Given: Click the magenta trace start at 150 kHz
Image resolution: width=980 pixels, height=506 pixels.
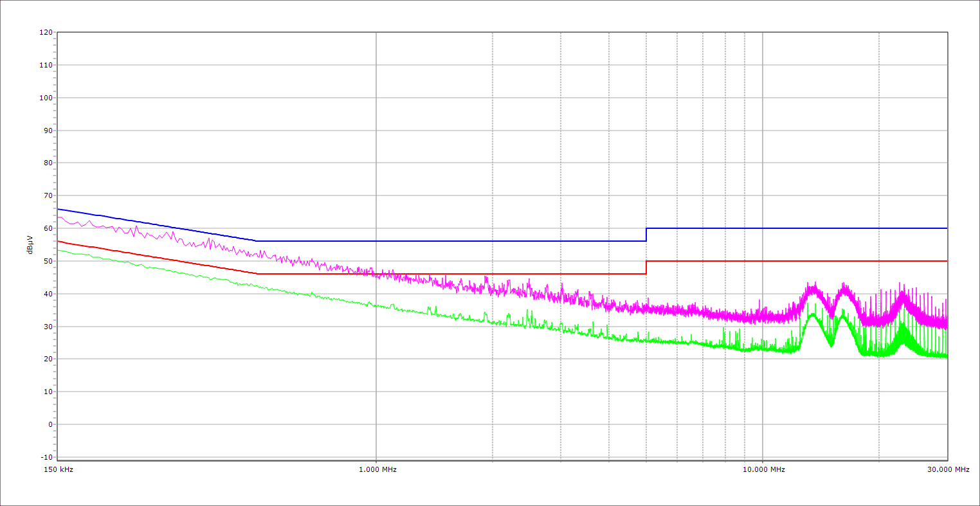Looking at the screenshot, I should (x=59, y=217).
